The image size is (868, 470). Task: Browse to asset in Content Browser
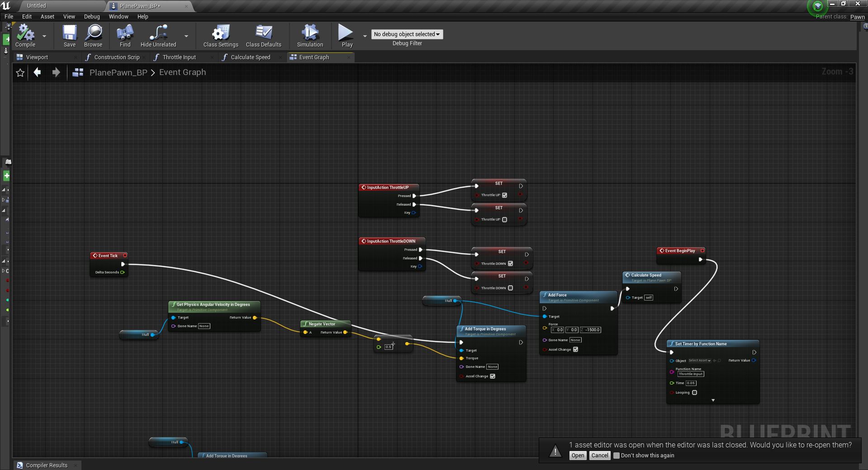[93, 36]
